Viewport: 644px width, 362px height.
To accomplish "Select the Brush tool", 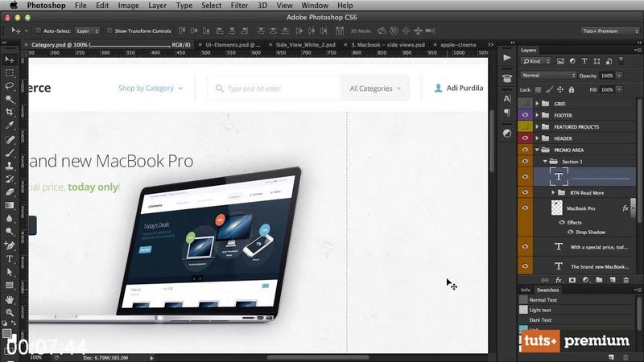I will (x=9, y=153).
